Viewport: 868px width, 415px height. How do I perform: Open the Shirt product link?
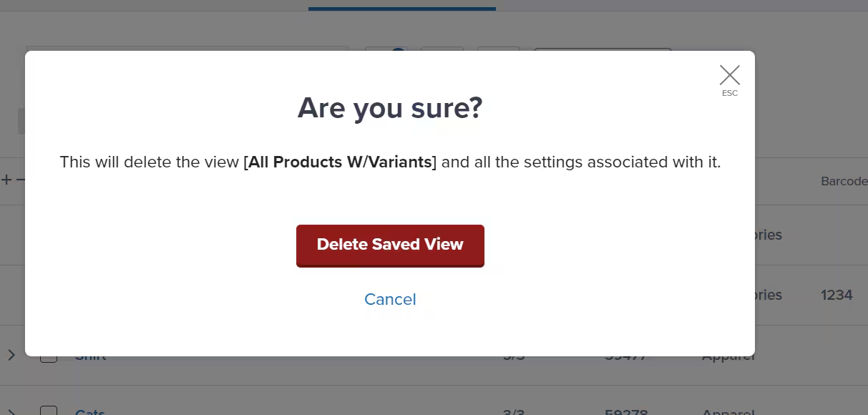[x=91, y=354]
